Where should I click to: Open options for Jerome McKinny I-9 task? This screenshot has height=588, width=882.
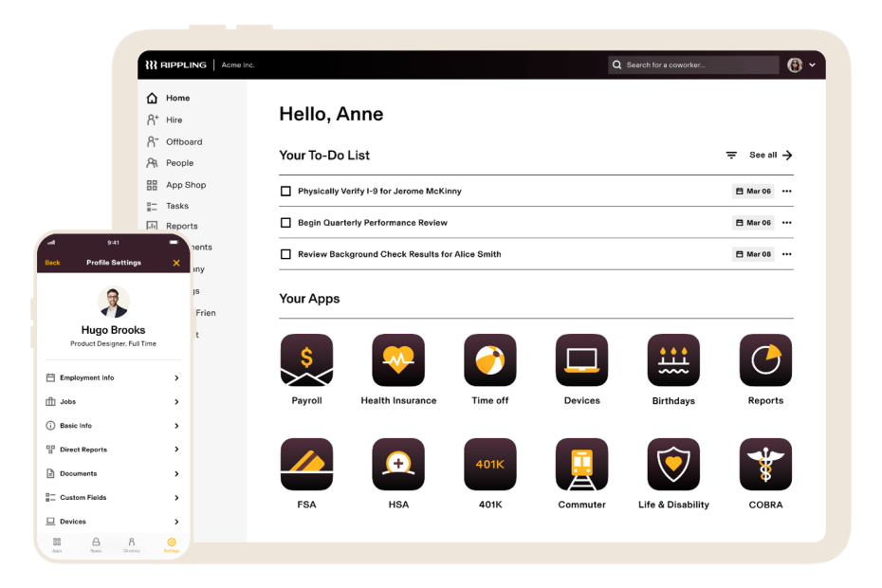pos(787,192)
